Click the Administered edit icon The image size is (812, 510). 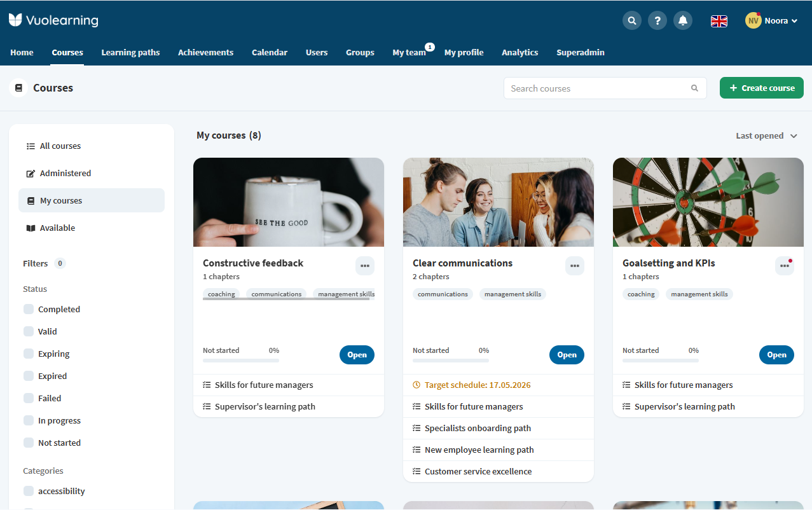tap(31, 173)
